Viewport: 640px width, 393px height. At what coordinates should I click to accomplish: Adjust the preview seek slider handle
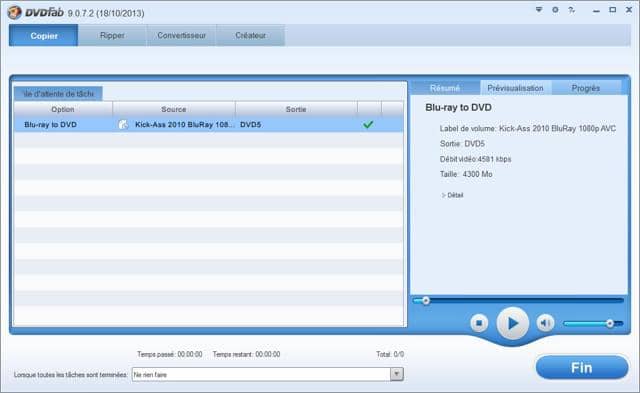426,301
